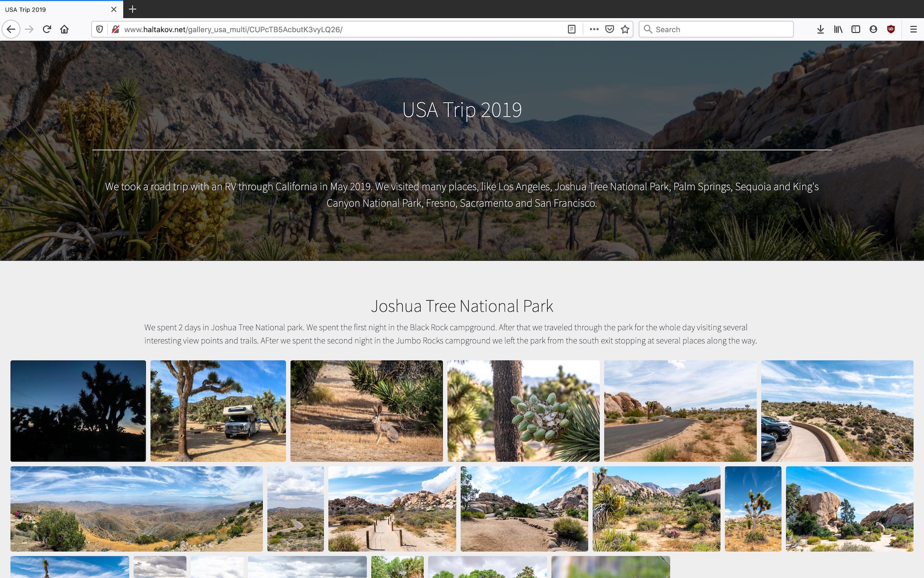
Task: Open Firefox account menu
Action: tap(873, 29)
